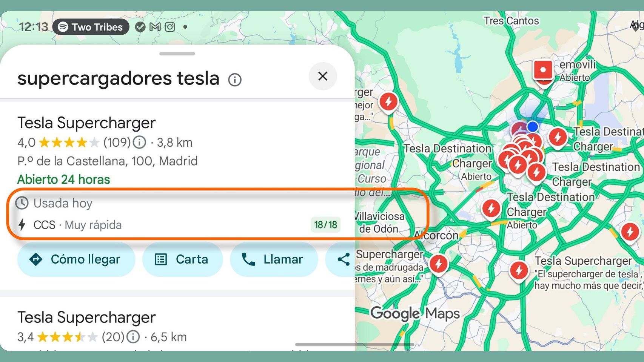Screen dimensions: 644x362
Task: Tap the Villaviciosa de Odón map label
Action: point(379,222)
